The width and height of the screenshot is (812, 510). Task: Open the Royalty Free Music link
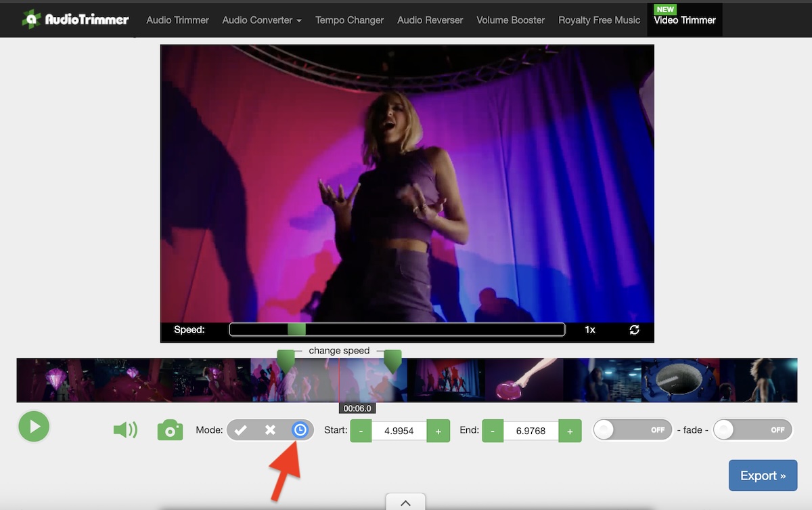click(598, 20)
